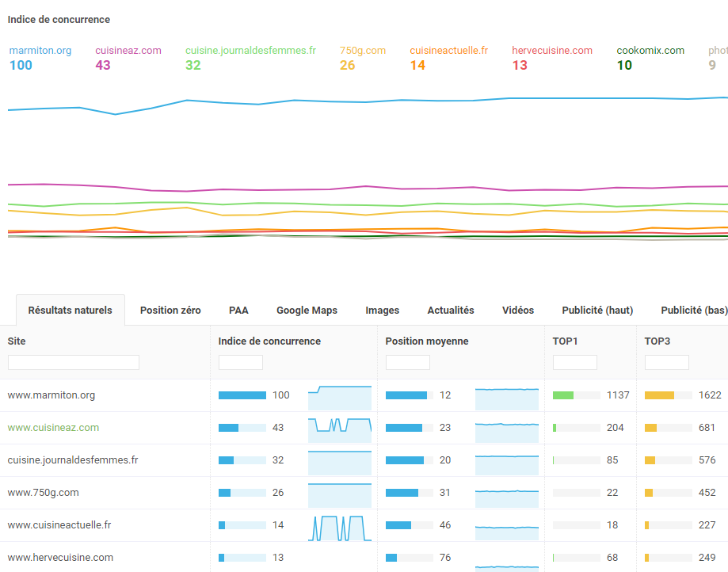This screenshot has width=728, height=572.
Task: Click the Résultats naturels tab
Action: tap(71, 311)
